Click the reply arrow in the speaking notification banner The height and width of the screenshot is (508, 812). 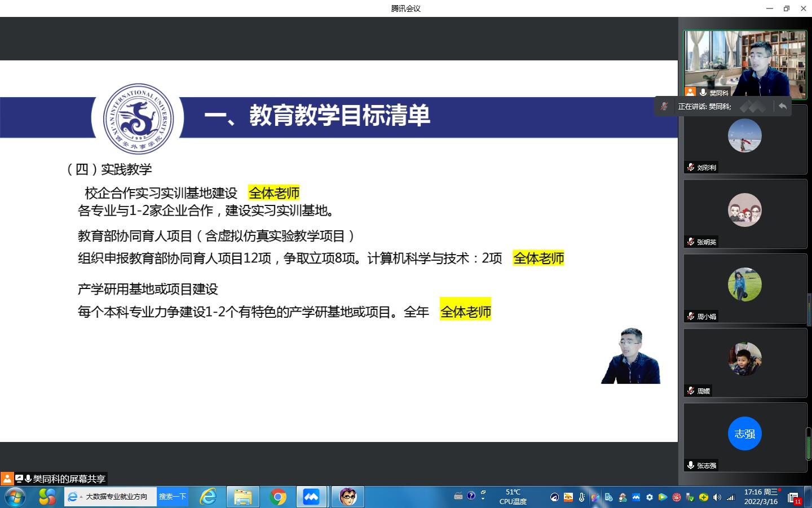(x=783, y=106)
